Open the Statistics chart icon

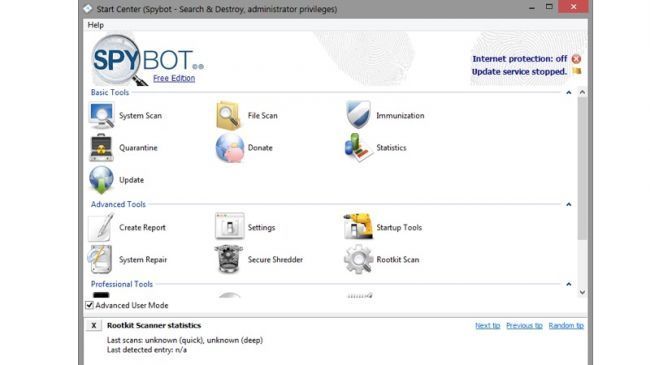358,147
